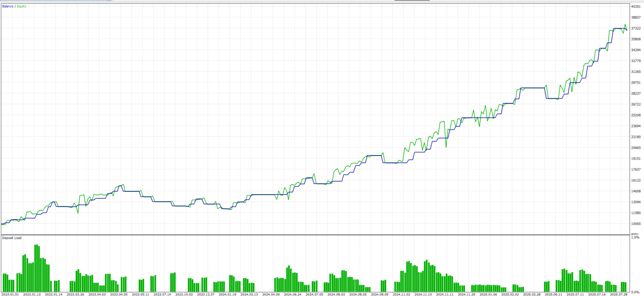Select the 19151 axis value
The height and width of the screenshot is (296, 644).
click(636, 159)
